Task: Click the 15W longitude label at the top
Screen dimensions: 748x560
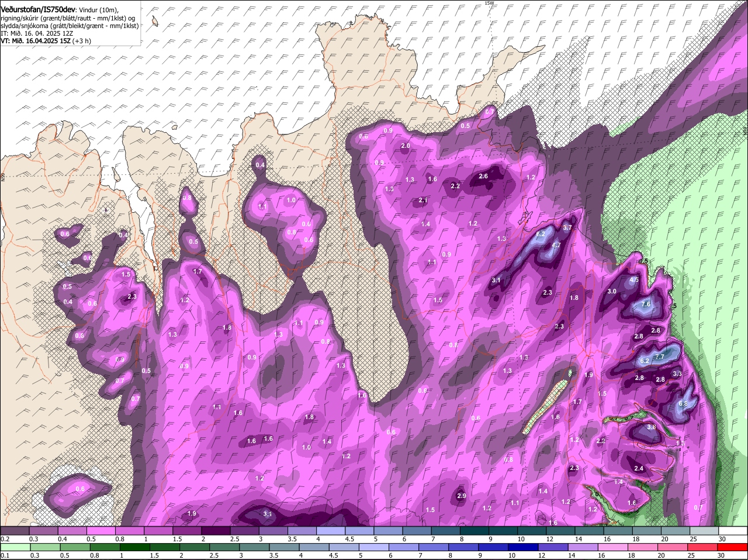Action: click(x=489, y=3)
